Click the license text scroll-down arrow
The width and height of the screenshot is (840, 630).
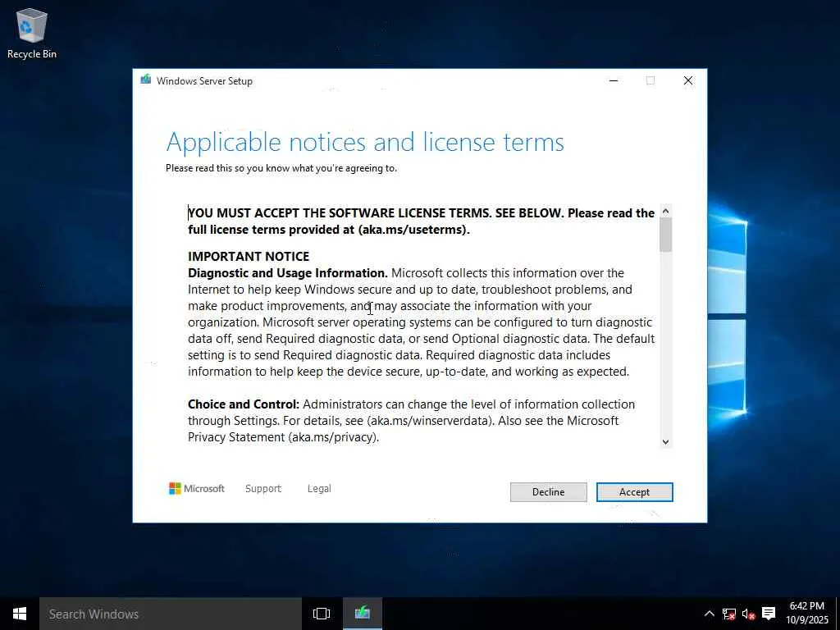(665, 442)
